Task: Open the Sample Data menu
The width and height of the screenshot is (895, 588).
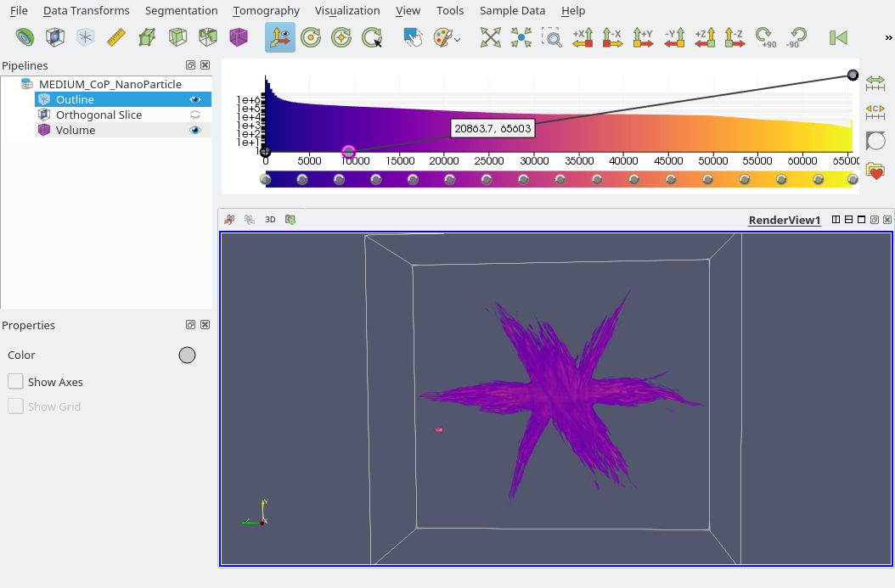Action: point(512,10)
